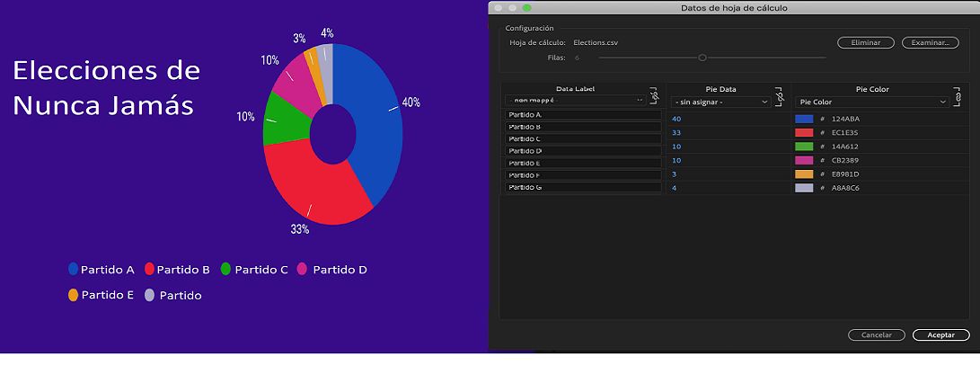This screenshot has height=374, width=980.
Task: Click the Filas slider handle
Action: [x=702, y=58]
